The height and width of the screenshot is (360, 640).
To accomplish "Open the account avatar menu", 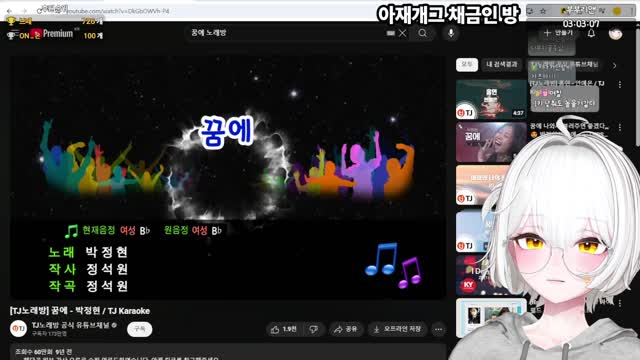I will [615, 33].
